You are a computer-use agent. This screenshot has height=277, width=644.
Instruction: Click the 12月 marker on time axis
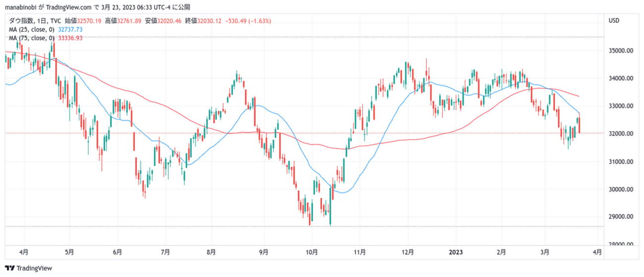pyautogui.click(x=408, y=252)
